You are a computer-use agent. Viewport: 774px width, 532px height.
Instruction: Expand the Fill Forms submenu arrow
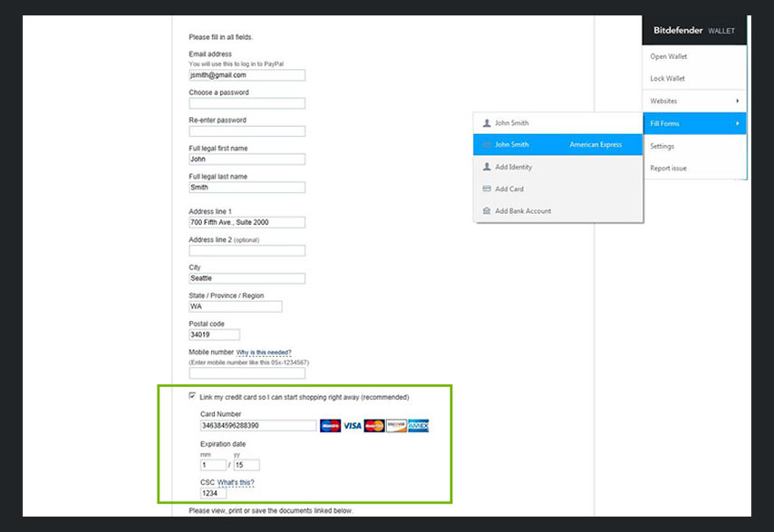pos(738,123)
